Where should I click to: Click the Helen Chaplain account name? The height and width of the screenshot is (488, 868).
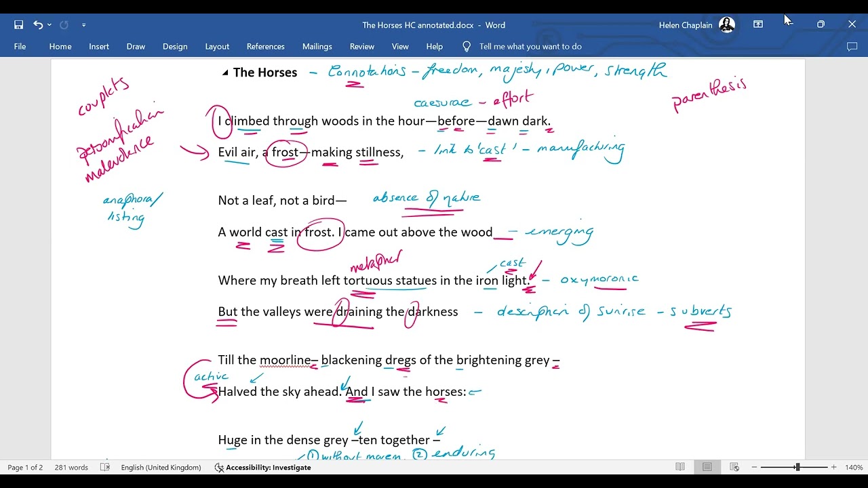pos(686,25)
